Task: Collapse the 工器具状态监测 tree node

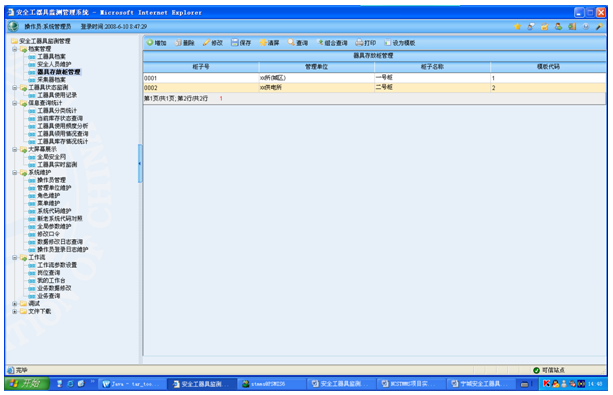Action: (14, 88)
